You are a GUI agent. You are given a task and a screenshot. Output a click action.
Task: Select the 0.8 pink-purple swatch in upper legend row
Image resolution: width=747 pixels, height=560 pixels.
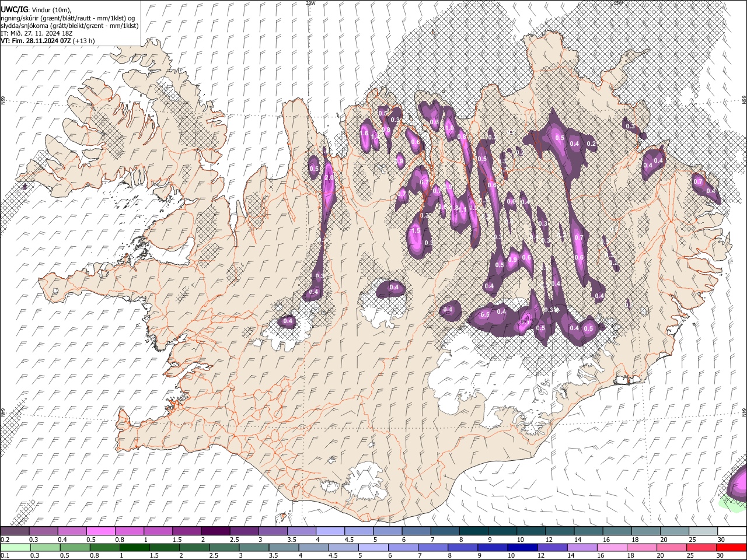coord(130,531)
